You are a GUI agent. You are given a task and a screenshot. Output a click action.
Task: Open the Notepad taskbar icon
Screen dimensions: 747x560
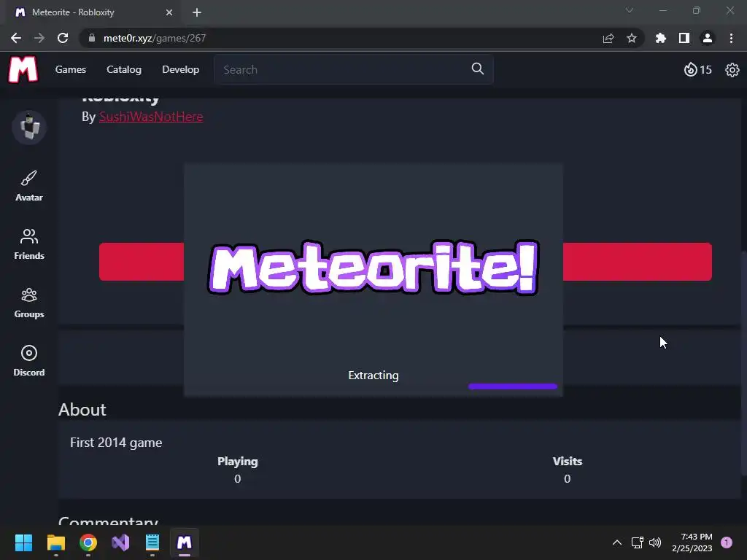click(152, 542)
